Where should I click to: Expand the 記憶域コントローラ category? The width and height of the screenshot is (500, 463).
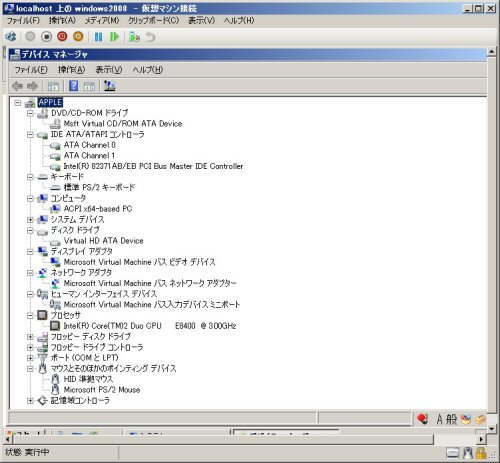pos(30,401)
